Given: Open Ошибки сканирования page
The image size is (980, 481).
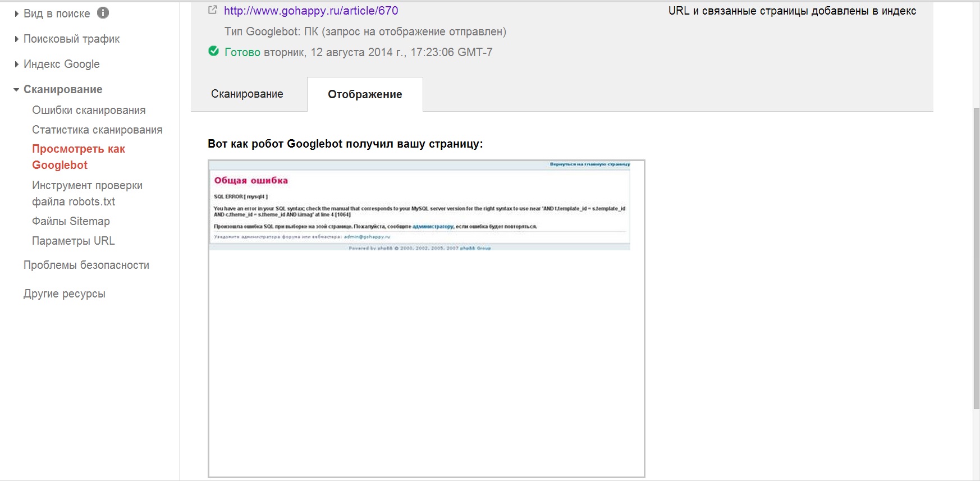Looking at the screenshot, I should click(x=89, y=110).
